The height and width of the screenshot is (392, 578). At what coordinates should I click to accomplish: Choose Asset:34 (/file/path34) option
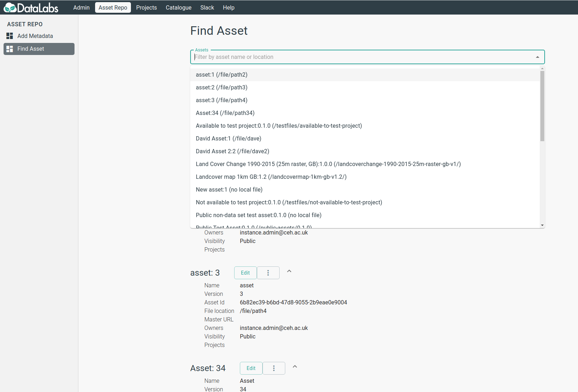(x=365, y=113)
